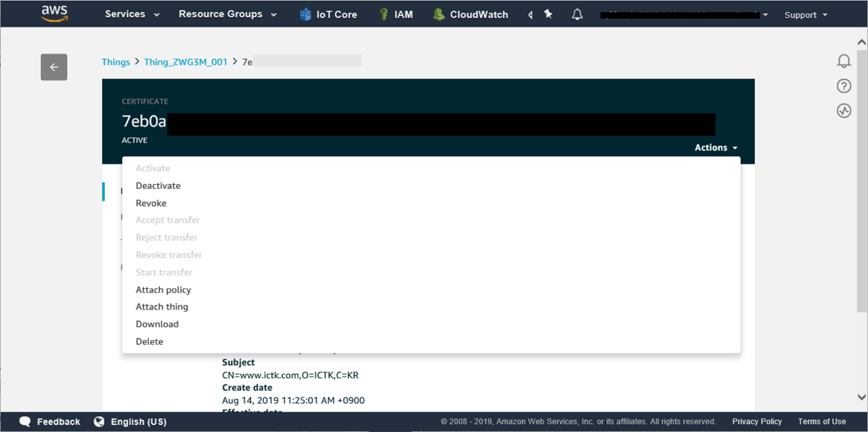The height and width of the screenshot is (432, 868).
Task: Open notifications bell in top navbar
Action: click(x=577, y=14)
